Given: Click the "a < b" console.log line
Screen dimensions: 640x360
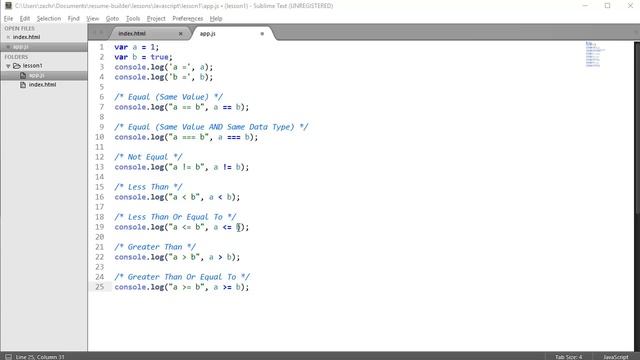Looking at the screenshot, I should pyautogui.click(x=177, y=197).
